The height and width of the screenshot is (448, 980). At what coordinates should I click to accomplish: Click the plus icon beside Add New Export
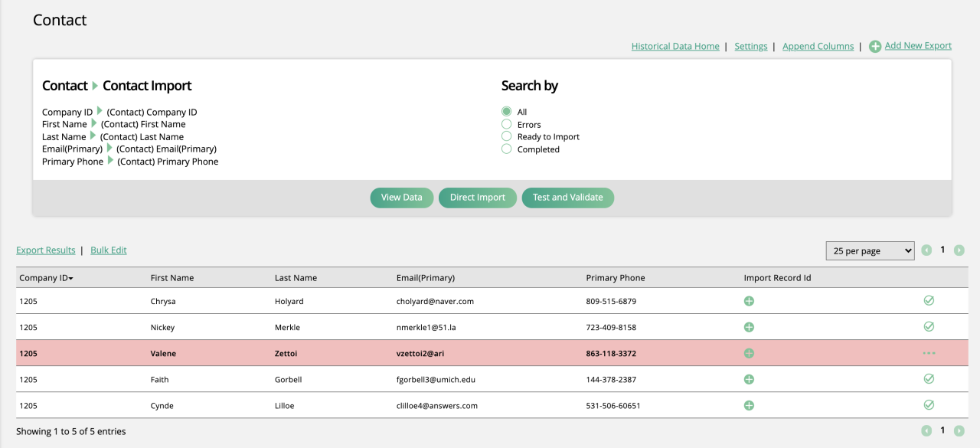pos(875,47)
